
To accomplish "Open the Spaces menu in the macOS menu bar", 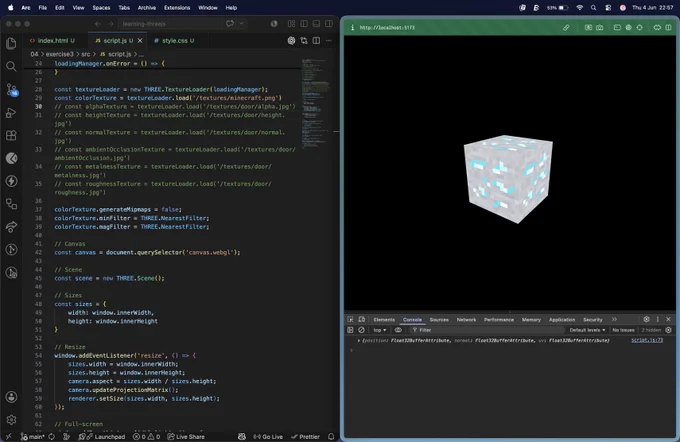I will (101, 8).
